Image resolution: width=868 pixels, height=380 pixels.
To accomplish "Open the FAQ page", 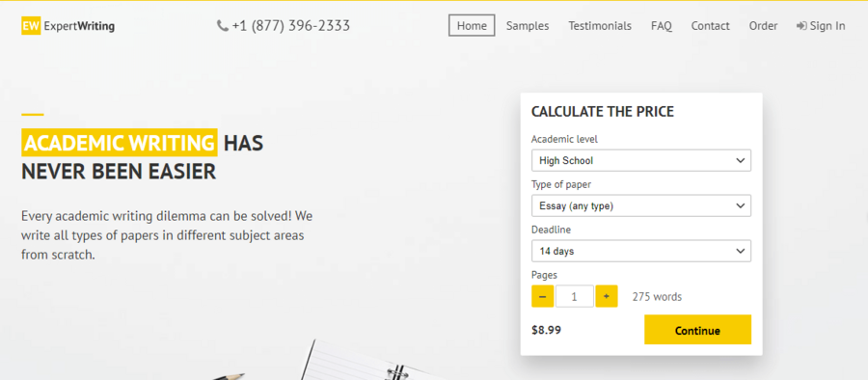I will (661, 25).
